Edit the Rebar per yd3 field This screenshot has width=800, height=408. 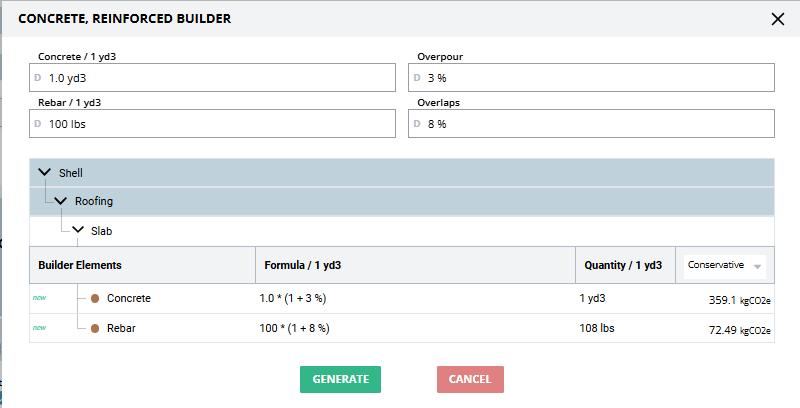pyautogui.click(x=220, y=124)
